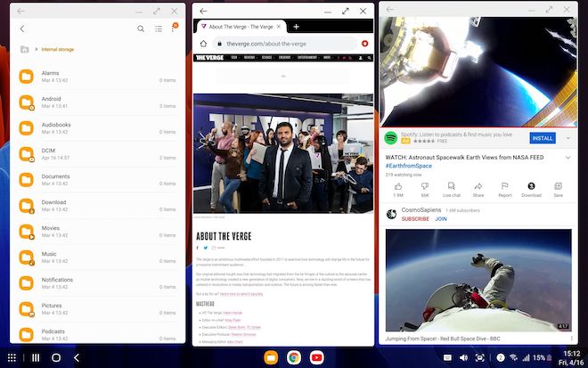Share article on Facebook
Image resolution: width=588 pixels, height=368 pixels.
coord(198,248)
